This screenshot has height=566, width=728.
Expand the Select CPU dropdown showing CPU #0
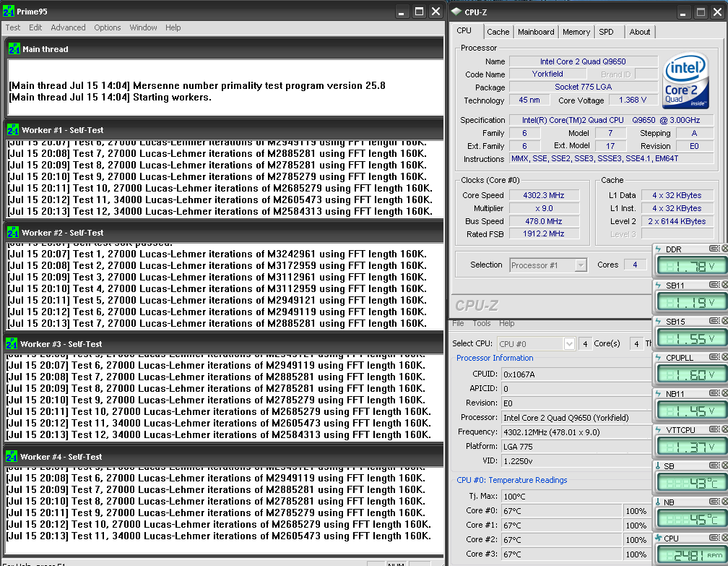[569, 343]
